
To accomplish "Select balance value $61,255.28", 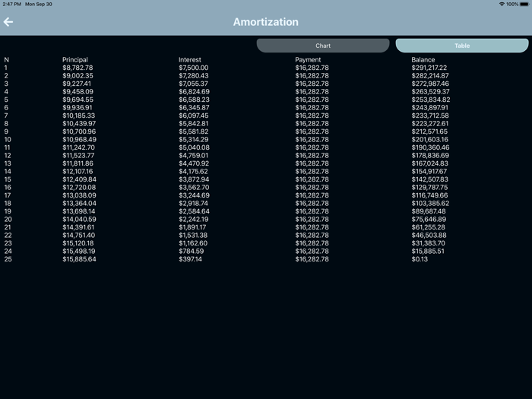I will tap(428, 227).
